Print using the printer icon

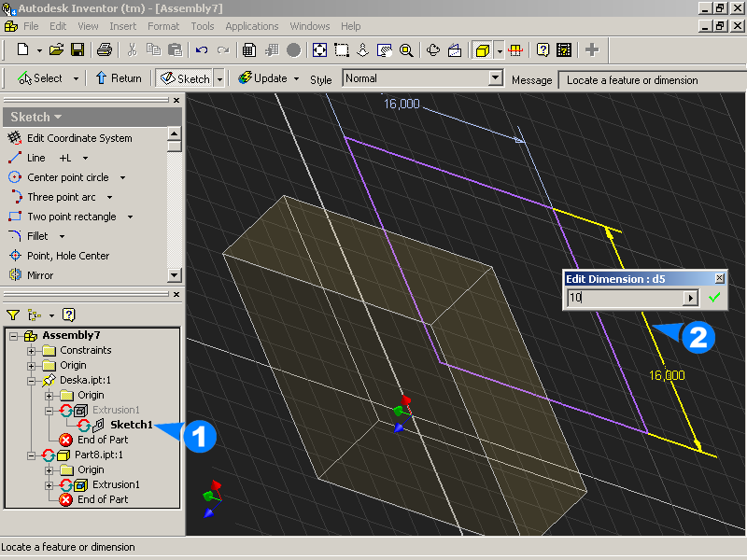(x=105, y=49)
